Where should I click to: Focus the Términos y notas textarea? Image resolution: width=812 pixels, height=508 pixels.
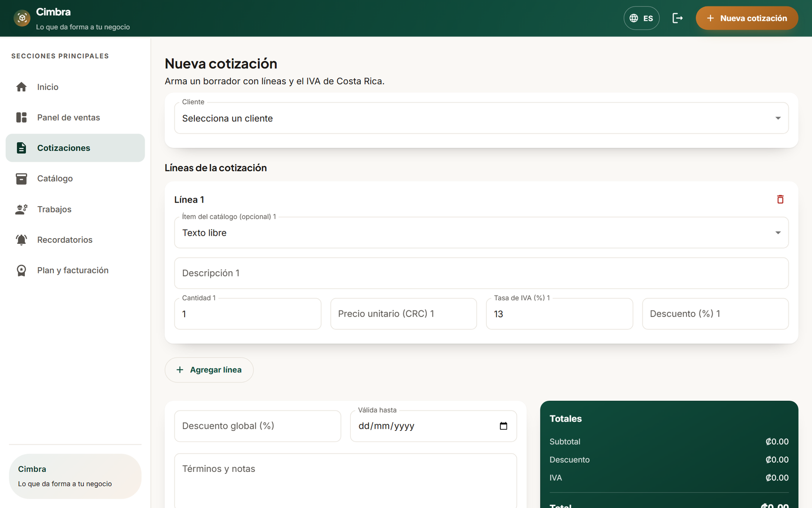tap(346, 481)
